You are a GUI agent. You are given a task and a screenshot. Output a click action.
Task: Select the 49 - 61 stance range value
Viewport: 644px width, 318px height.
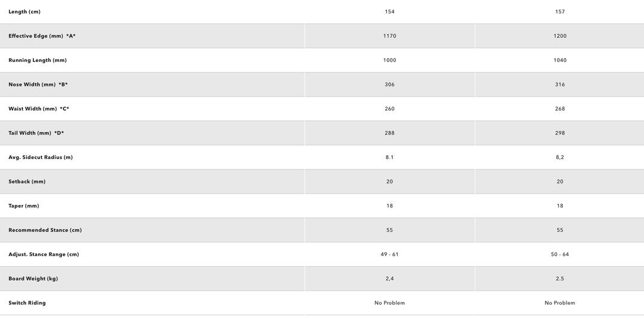390,254
